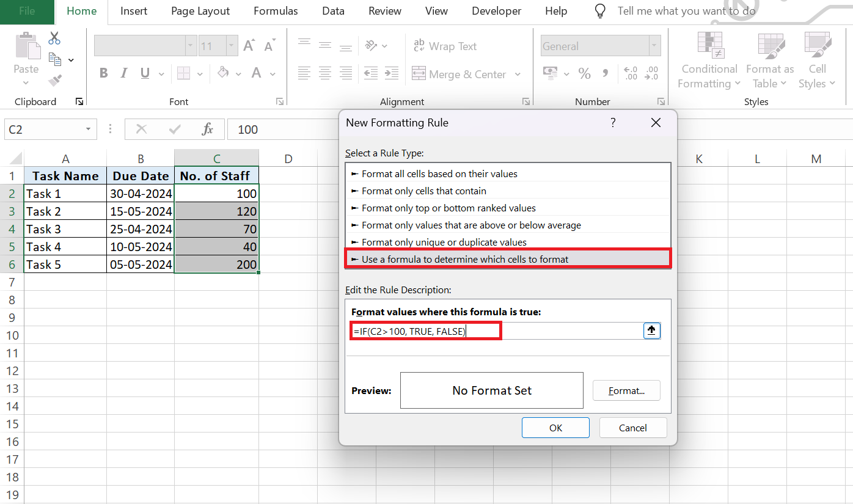Select 'Use a formula to determine' rule type
Image resolution: width=853 pixels, height=504 pixels.
[x=508, y=259]
